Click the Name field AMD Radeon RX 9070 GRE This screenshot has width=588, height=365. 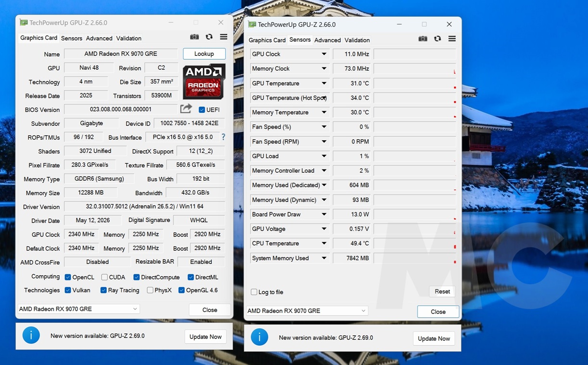(121, 54)
